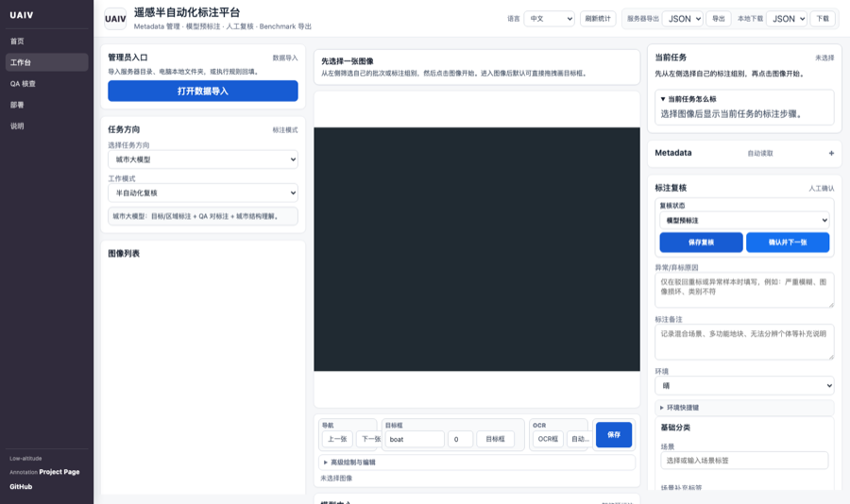Open 部署 sidebar item
Screen dimensions: 850x504
pos(46,105)
